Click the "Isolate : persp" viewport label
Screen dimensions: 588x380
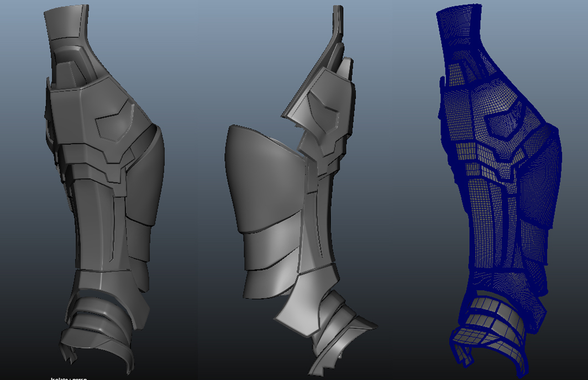pyautogui.click(x=69, y=378)
